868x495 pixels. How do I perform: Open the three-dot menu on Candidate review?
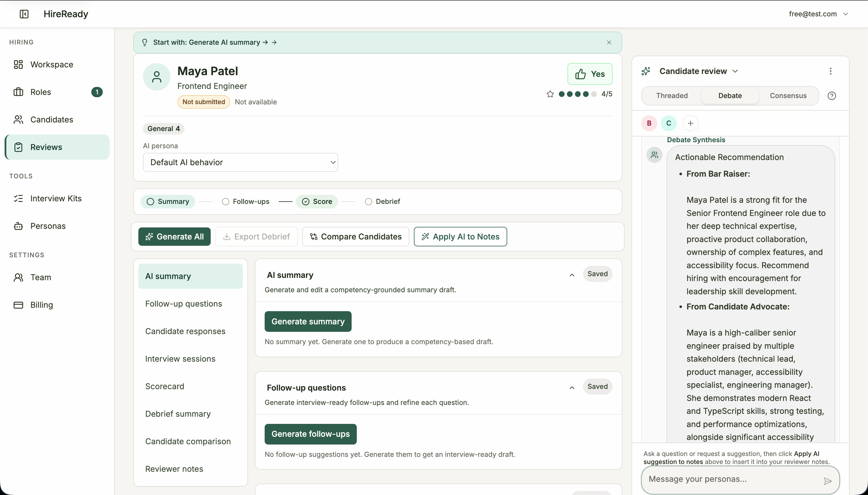[x=830, y=71]
